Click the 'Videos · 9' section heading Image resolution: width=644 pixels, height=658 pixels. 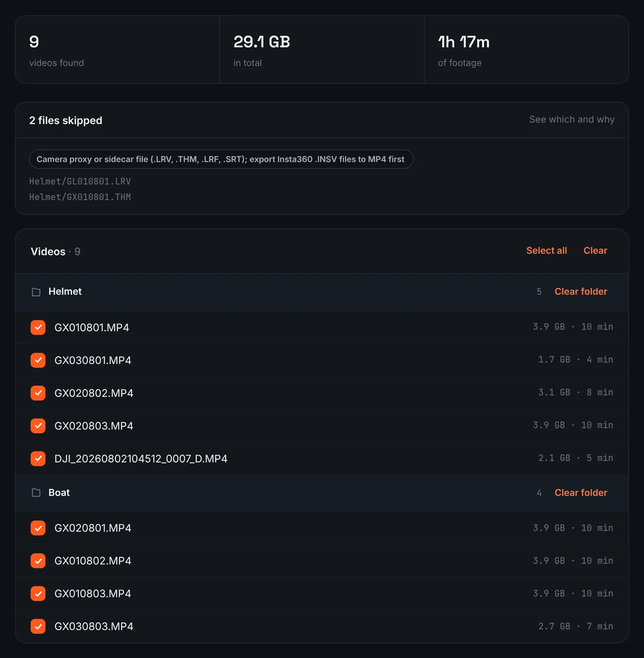(56, 252)
